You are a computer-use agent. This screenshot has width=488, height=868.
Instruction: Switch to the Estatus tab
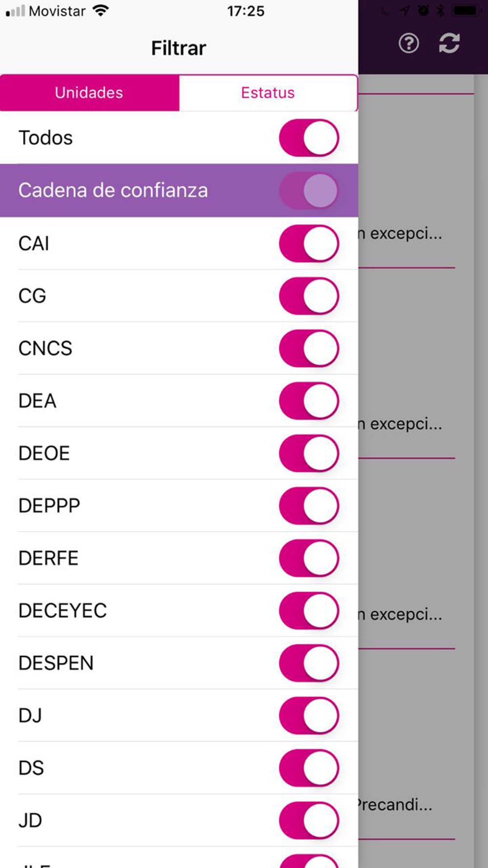pos(268,93)
